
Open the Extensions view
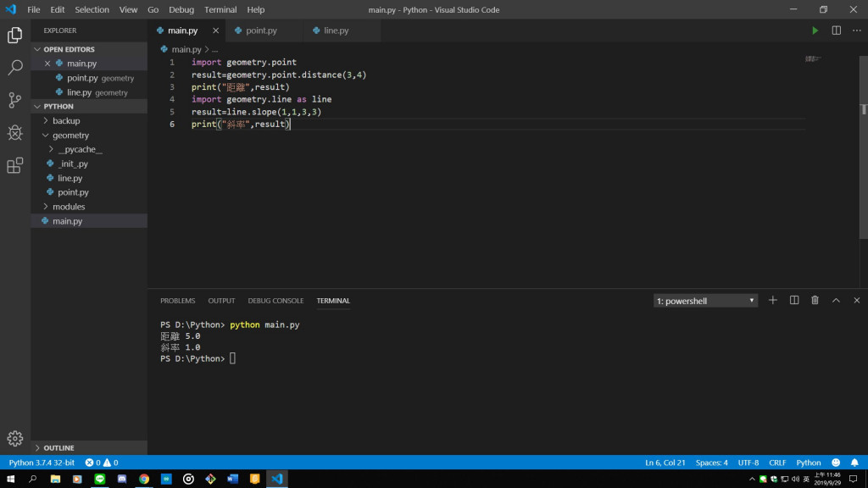(15, 165)
